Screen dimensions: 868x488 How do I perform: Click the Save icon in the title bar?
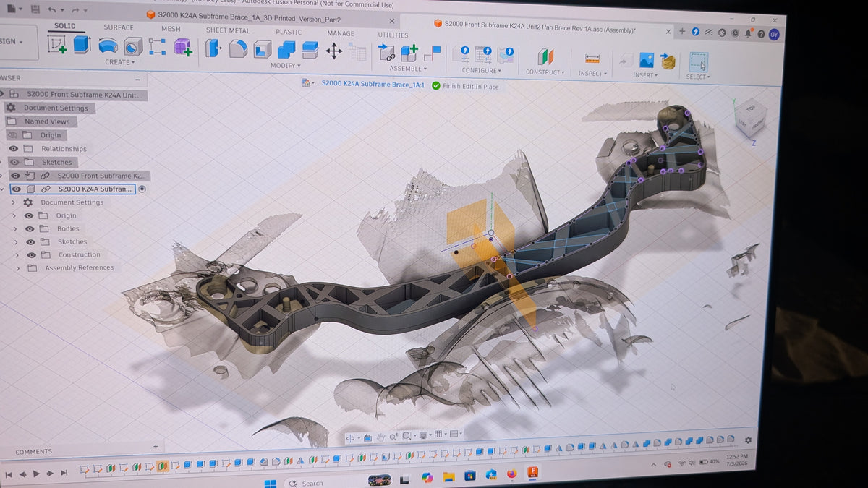pos(35,9)
